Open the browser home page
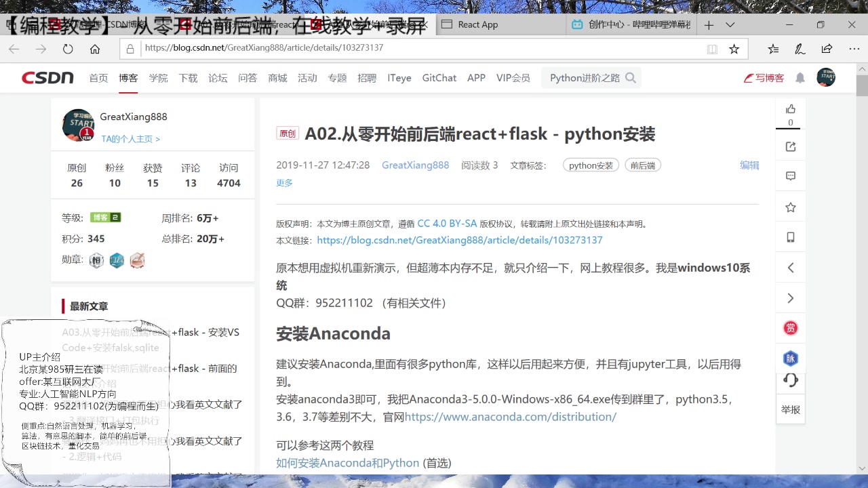Screen dimensions: 868x488 point(95,49)
